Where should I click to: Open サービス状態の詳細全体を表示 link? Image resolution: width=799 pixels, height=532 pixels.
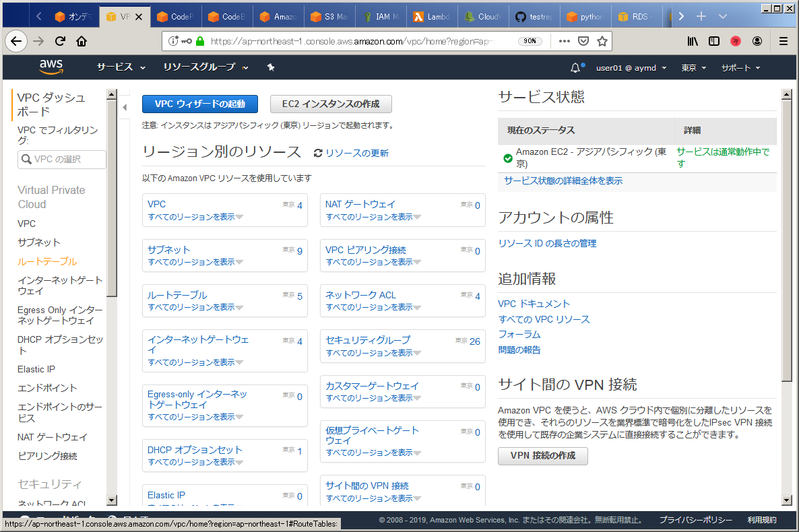coord(563,181)
